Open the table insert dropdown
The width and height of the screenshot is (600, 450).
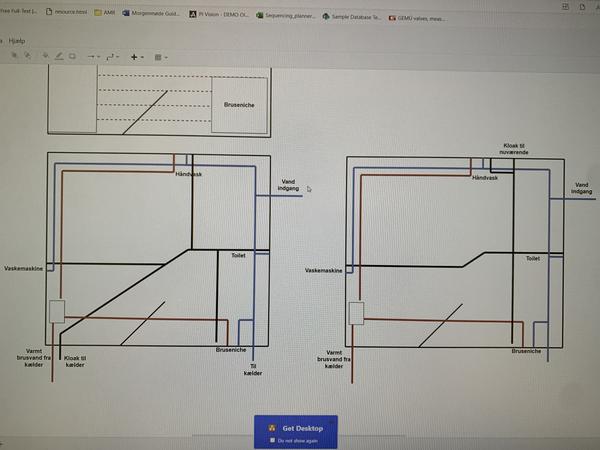tap(160, 56)
